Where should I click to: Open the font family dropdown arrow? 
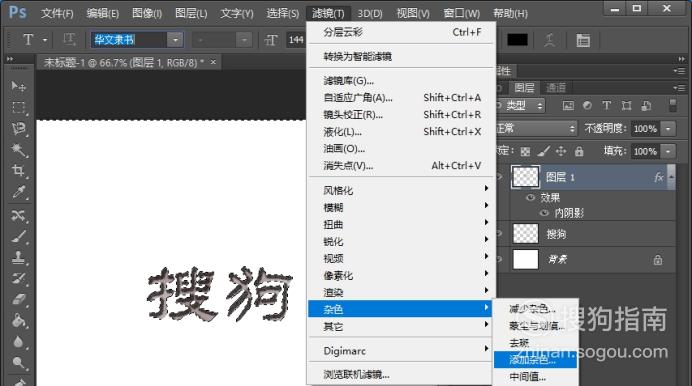tap(175, 40)
